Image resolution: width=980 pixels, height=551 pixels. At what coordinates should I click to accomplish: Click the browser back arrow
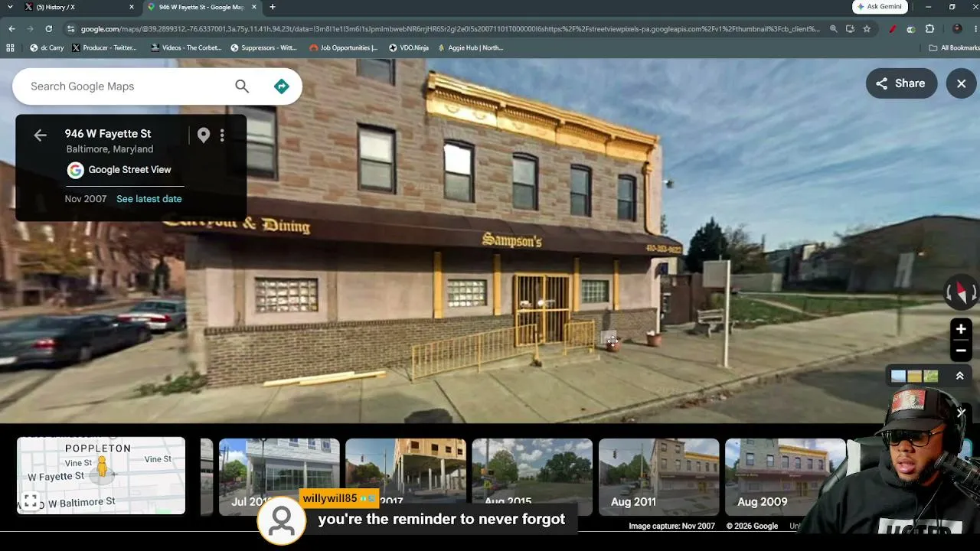[11, 29]
